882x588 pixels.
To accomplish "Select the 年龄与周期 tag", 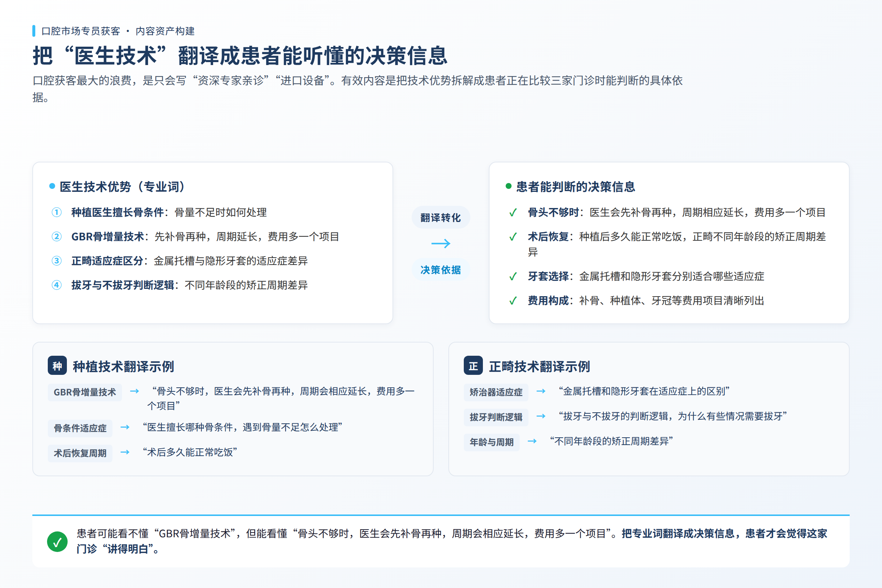I will (x=491, y=442).
